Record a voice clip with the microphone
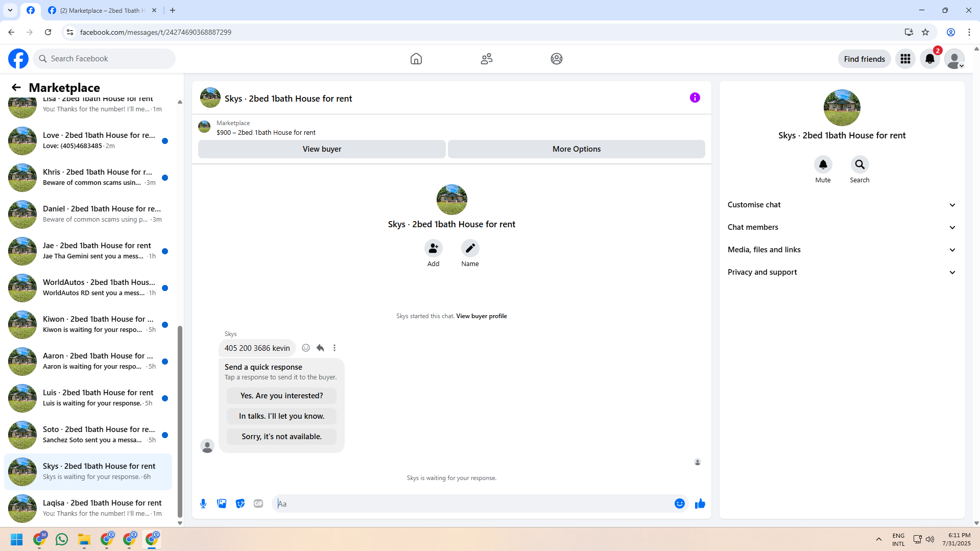 pos(203,504)
